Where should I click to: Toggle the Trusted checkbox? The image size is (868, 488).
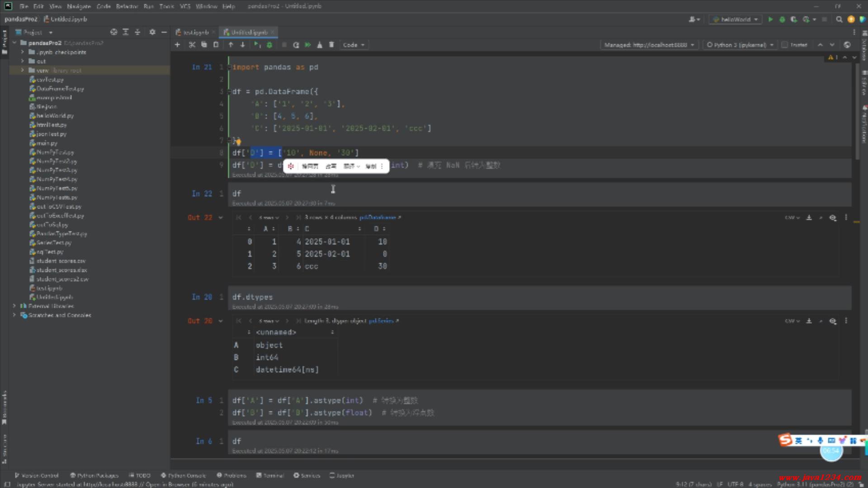(x=785, y=45)
